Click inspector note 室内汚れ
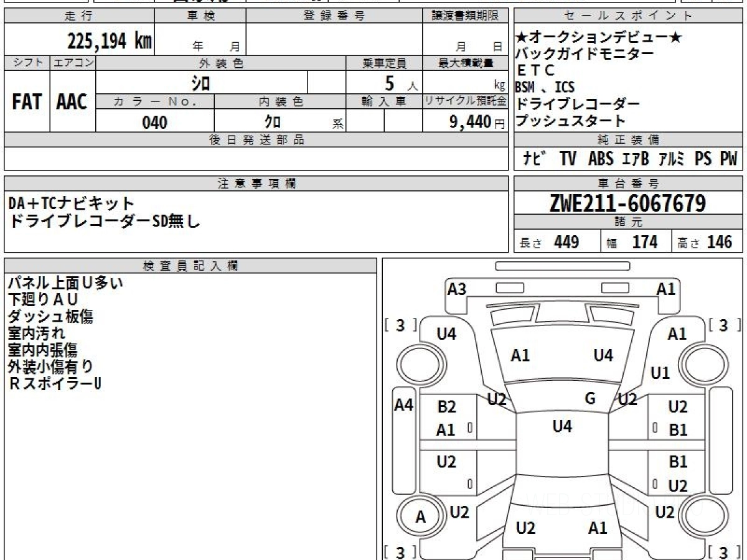The image size is (747, 560). click(x=36, y=334)
